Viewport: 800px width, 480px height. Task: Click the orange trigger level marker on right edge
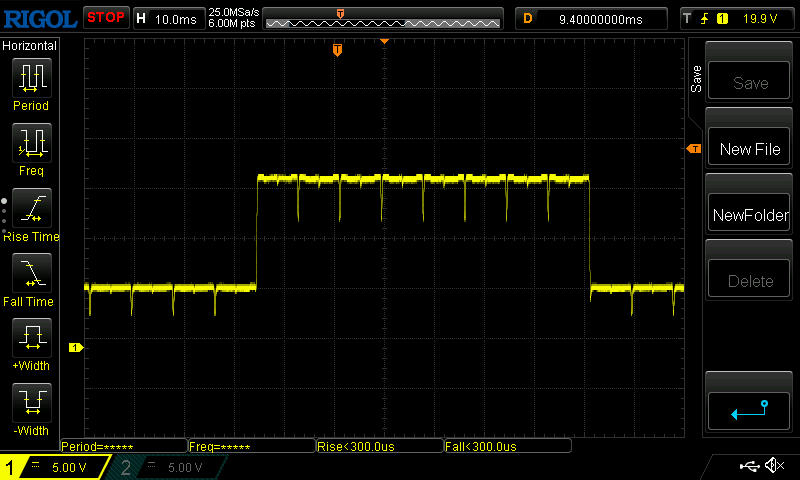[693, 149]
